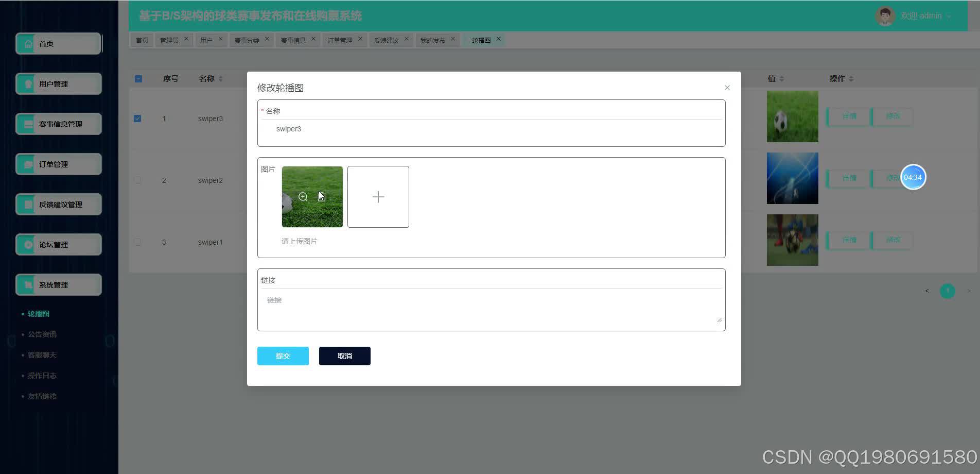The width and height of the screenshot is (980, 474).
Task: Click the 系统管理 sidebar icon
Action: tap(28, 284)
